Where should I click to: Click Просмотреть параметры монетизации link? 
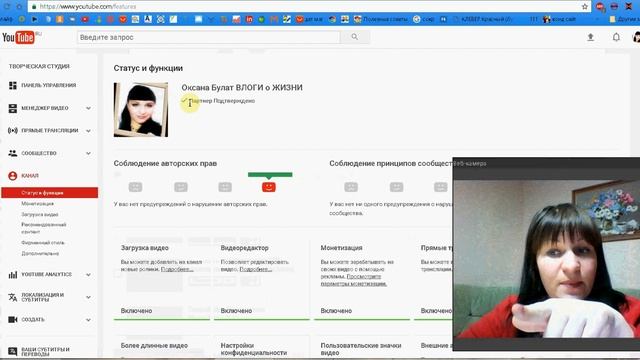point(353,280)
